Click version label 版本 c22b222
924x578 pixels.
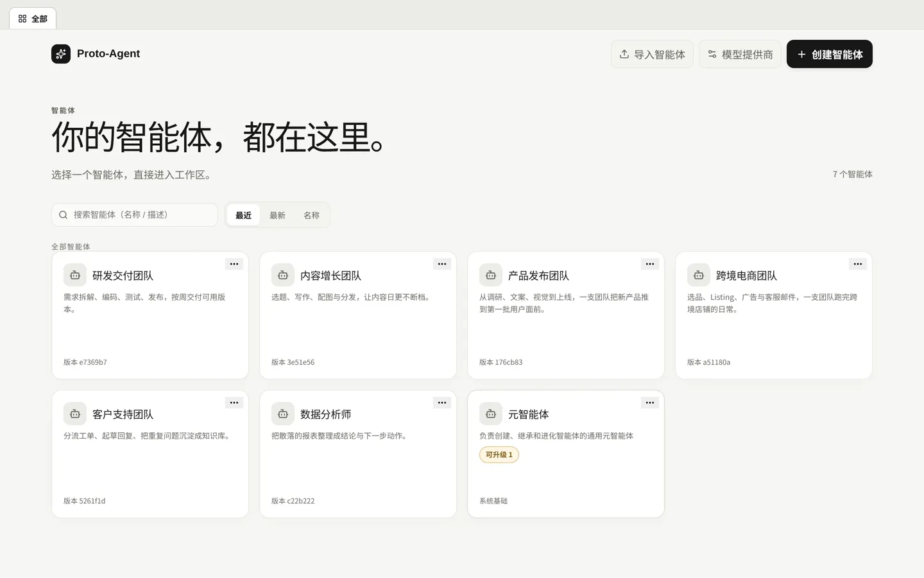pyautogui.click(x=293, y=501)
